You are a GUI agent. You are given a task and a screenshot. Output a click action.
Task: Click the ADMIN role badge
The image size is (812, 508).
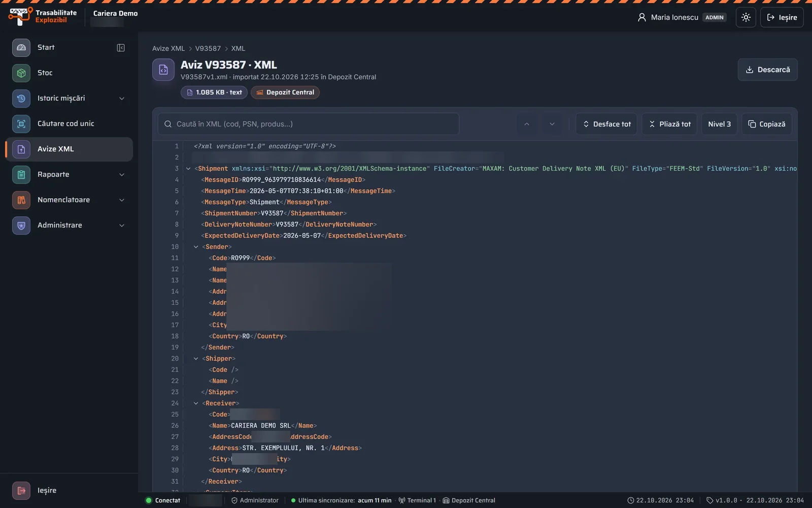[715, 17]
